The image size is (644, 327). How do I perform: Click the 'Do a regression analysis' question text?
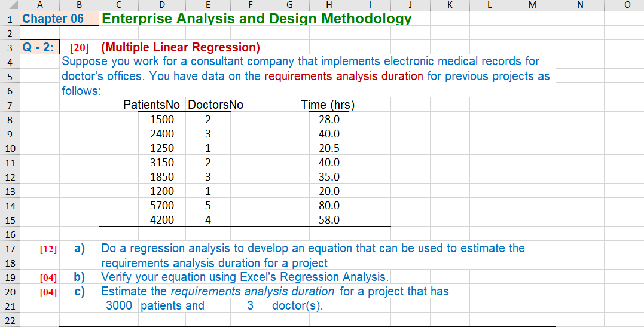point(313,255)
